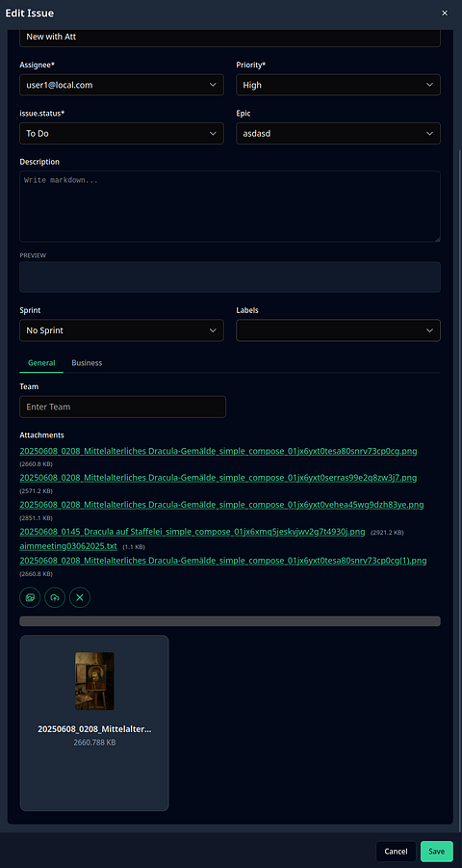Close the Edit Issue dialog with X
The width and height of the screenshot is (462, 868).
[445, 13]
